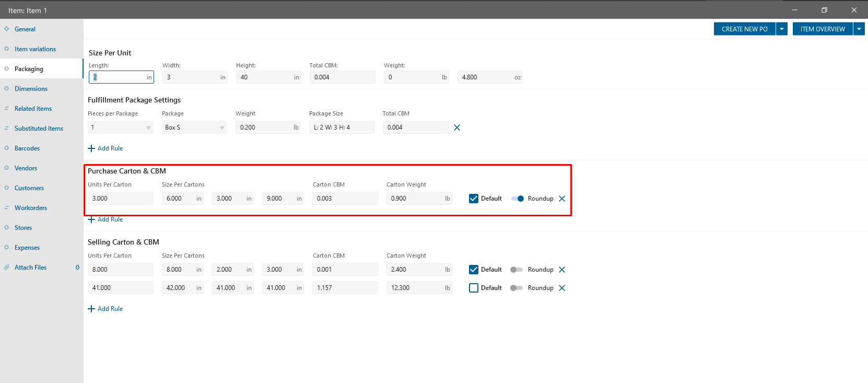Enable Roundup for the 41.000 Selling Carton
Screen dimensions: 868x383
coord(517,288)
